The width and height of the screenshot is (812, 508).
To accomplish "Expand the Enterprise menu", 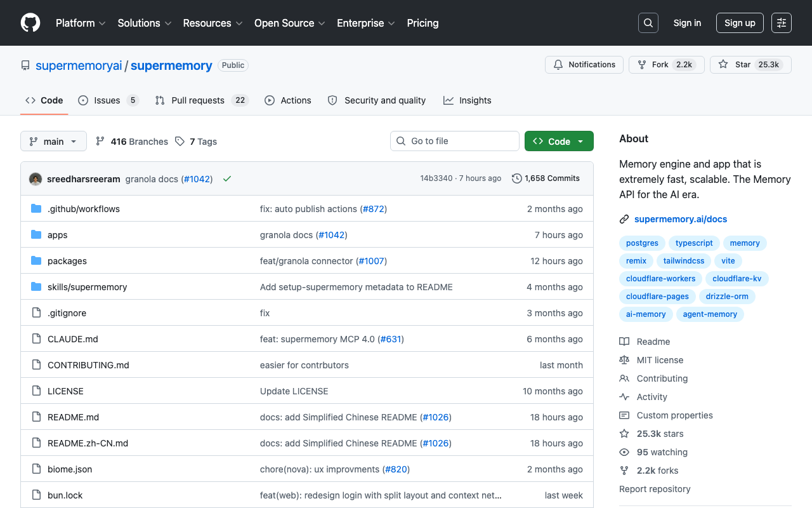I will 366,23.
